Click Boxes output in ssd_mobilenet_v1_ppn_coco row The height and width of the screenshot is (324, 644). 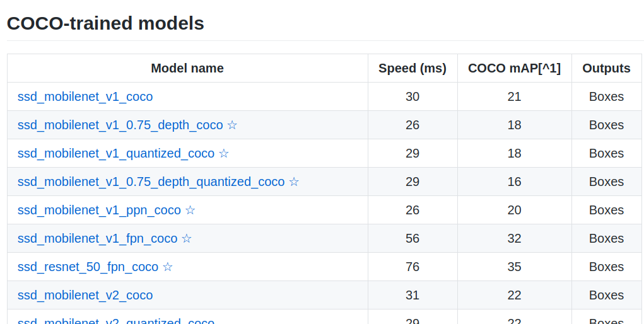(606, 210)
